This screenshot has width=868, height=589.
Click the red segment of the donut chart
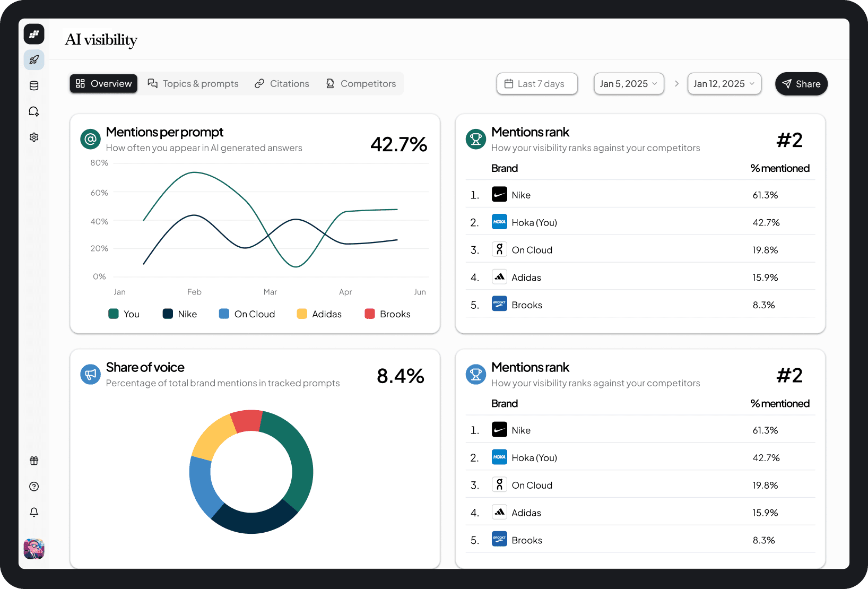point(247,420)
